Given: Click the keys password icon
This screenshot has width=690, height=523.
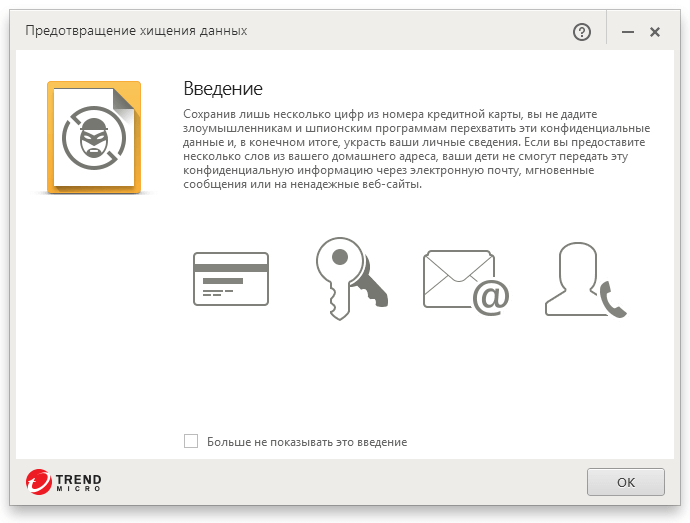Looking at the screenshot, I should [352, 279].
